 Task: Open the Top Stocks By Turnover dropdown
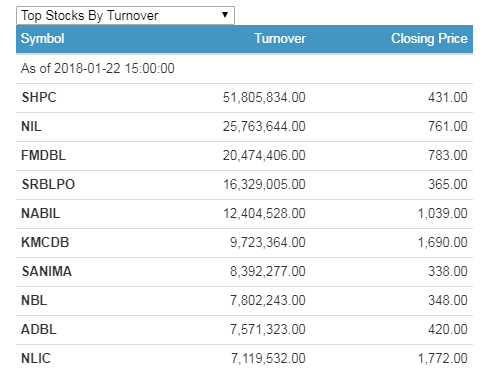point(125,15)
